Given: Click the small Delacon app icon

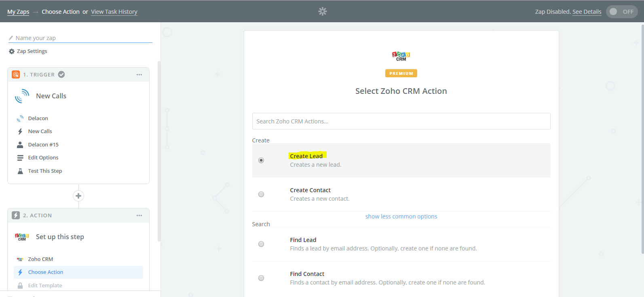Looking at the screenshot, I should [20, 119].
